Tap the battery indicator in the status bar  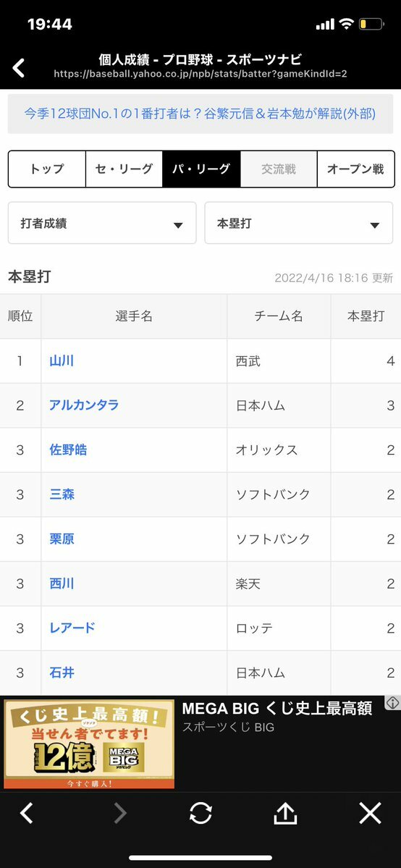(x=371, y=25)
